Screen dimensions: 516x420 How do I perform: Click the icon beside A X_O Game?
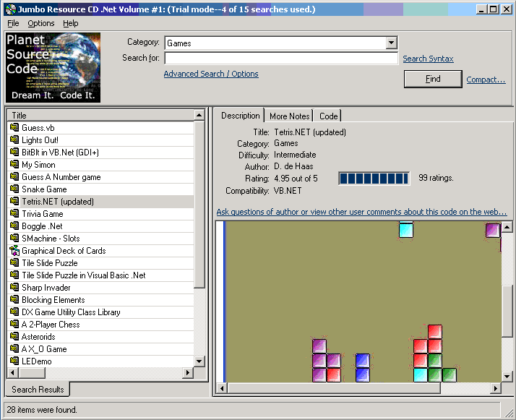coord(14,348)
